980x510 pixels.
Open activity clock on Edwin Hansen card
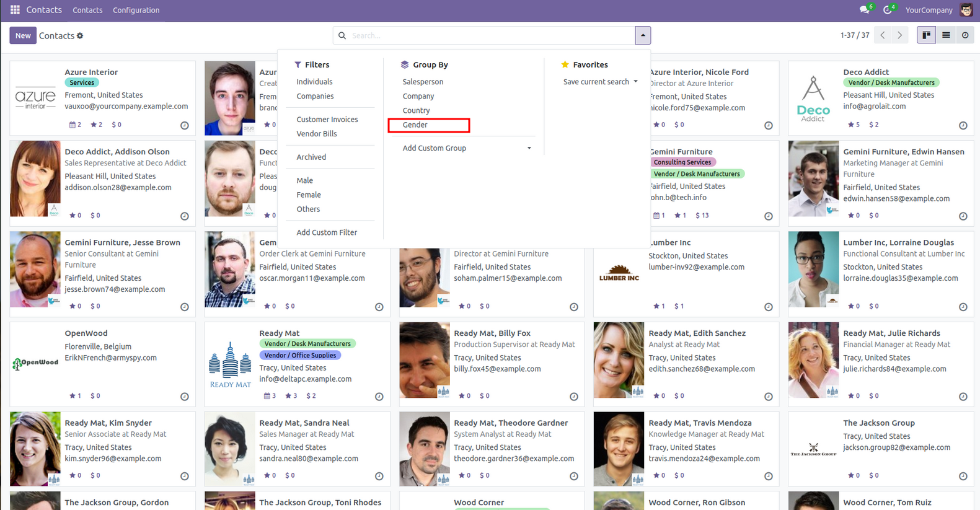point(963,216)
